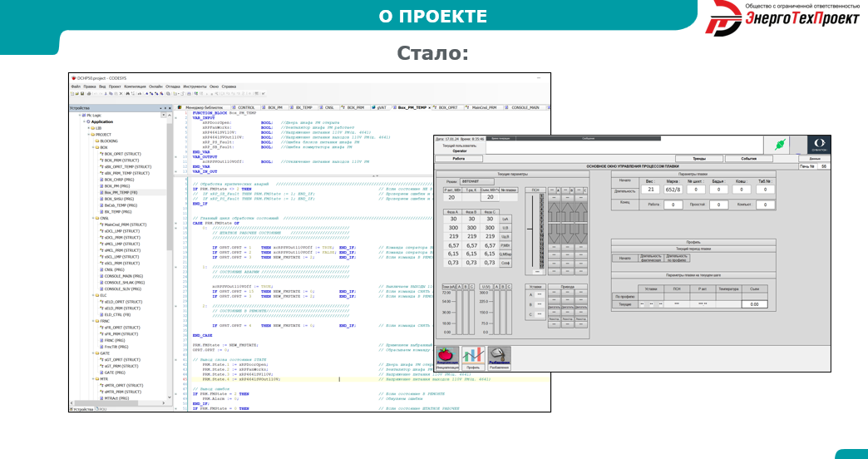Collapse the Application node in the device tree
Screen dimensions: 868x459
(85, 121)
